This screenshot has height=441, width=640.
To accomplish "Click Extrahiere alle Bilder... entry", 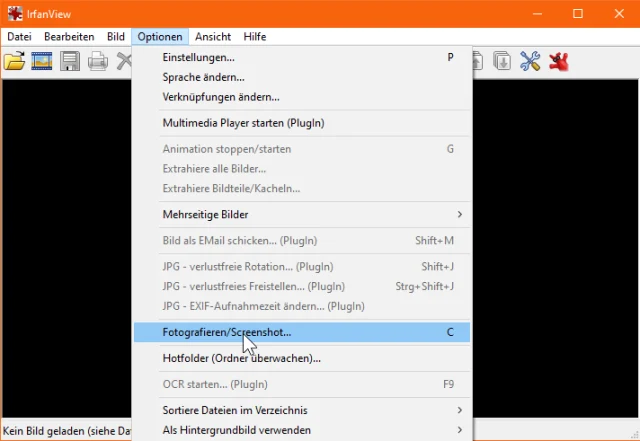I will point(302,169).
